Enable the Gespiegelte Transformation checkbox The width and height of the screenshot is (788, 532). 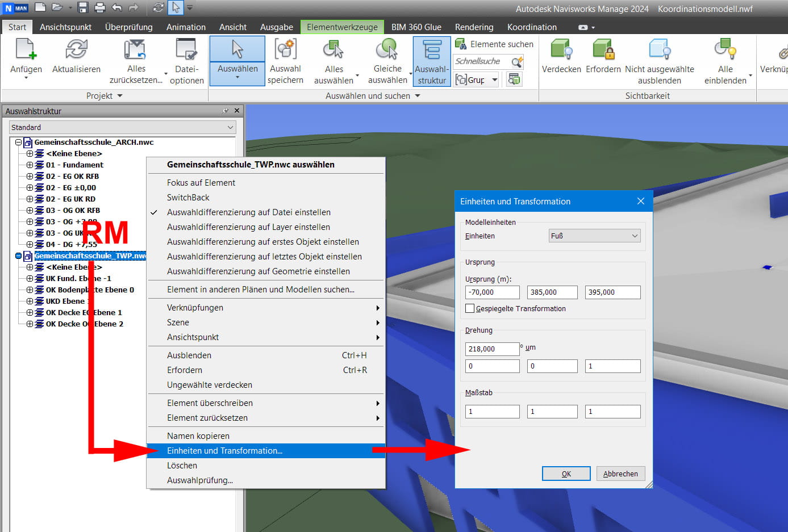tap(470, 308)
